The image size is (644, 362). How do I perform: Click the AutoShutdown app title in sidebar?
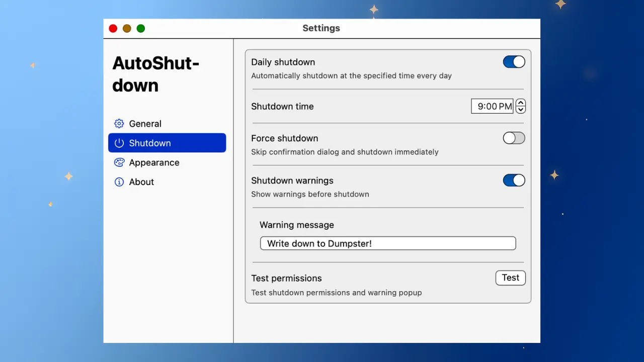[156, 73]
